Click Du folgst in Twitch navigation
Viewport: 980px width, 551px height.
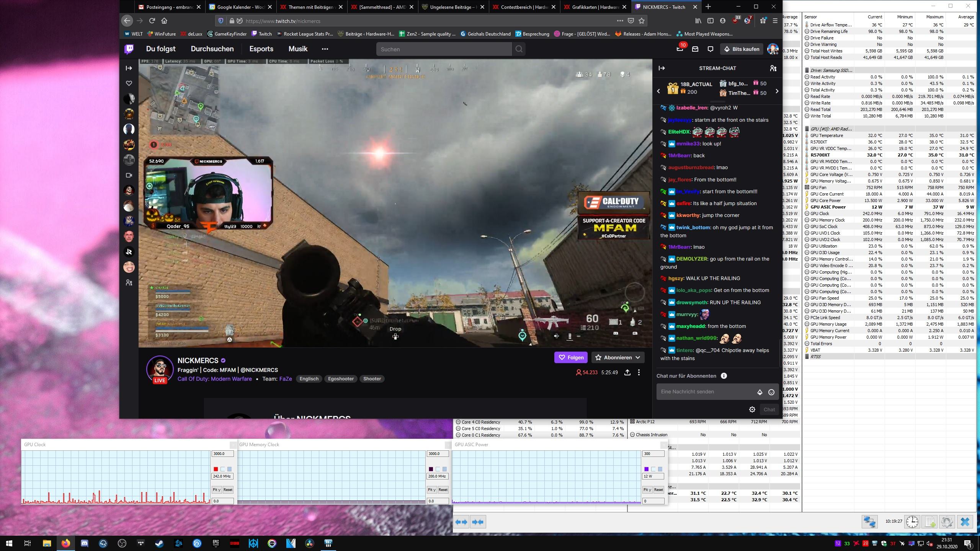click(161, 49)
